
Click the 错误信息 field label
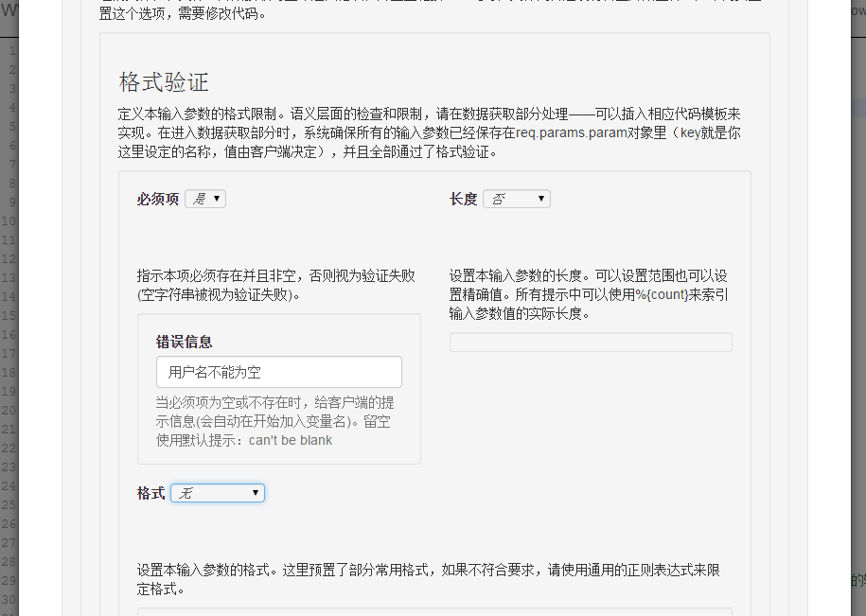pyautogui.click(x=184, y=342)
